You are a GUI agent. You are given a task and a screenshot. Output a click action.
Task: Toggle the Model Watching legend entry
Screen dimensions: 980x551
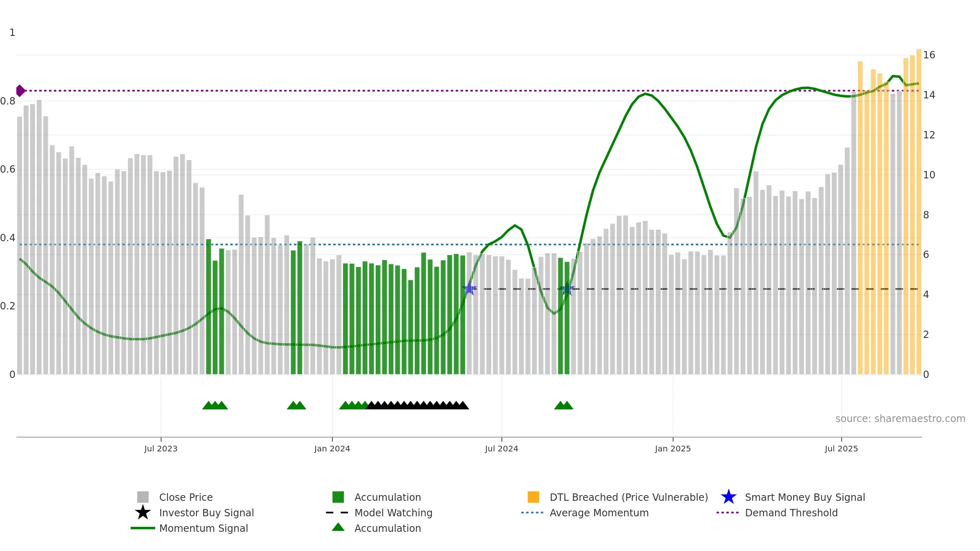point(393,513)
